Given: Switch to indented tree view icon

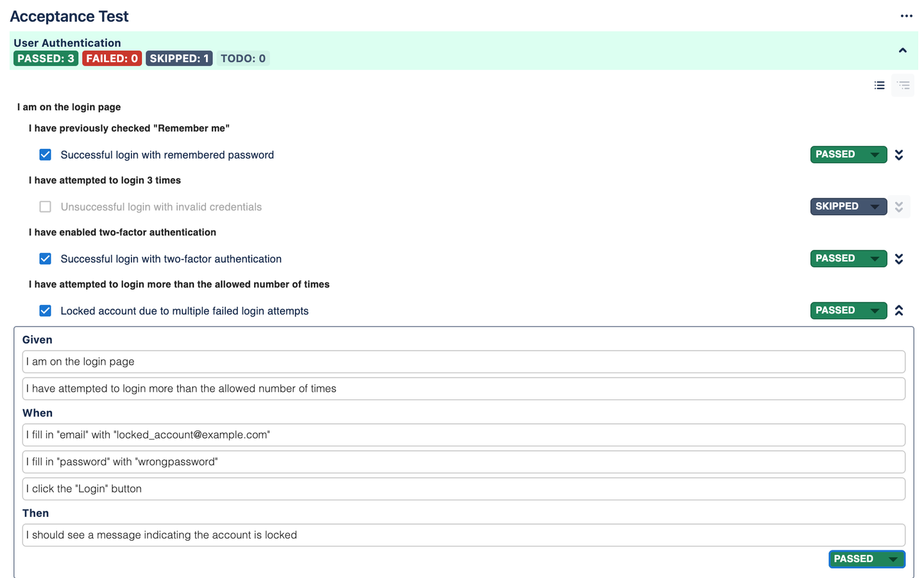Looking at the screenshot, I should pyautogui.click(x=903, y=85).
